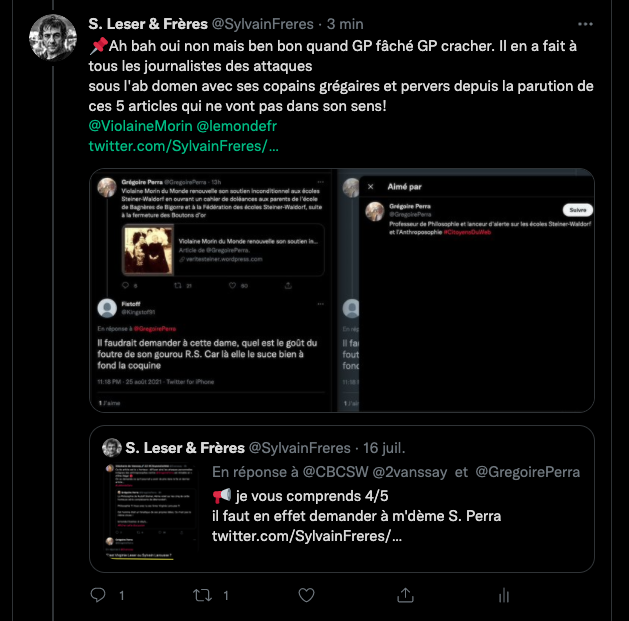Click the quoted tweet's small avatar
This screenshot has width=629, height=621.
[x=112, y=448]
